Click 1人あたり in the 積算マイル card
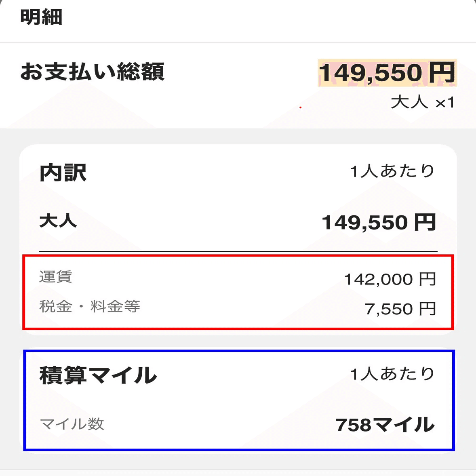Image resolution: width=476 pixels, height=476 pixels. click(392, 374)
